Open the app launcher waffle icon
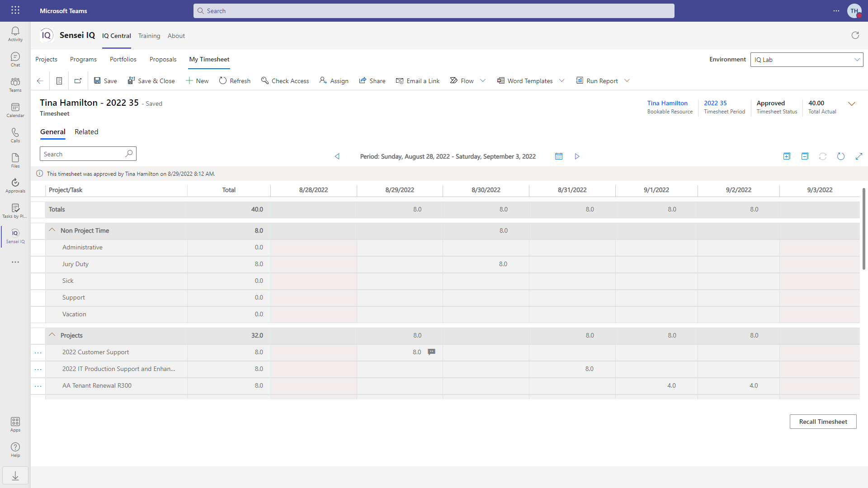Viewport: 868px width, 488px height. point(15,10)
